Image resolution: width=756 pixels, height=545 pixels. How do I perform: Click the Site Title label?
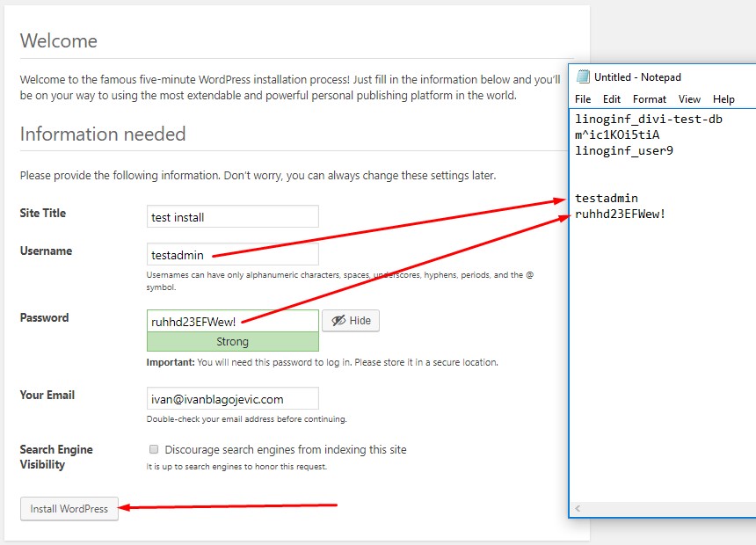(x=43, y=214)
